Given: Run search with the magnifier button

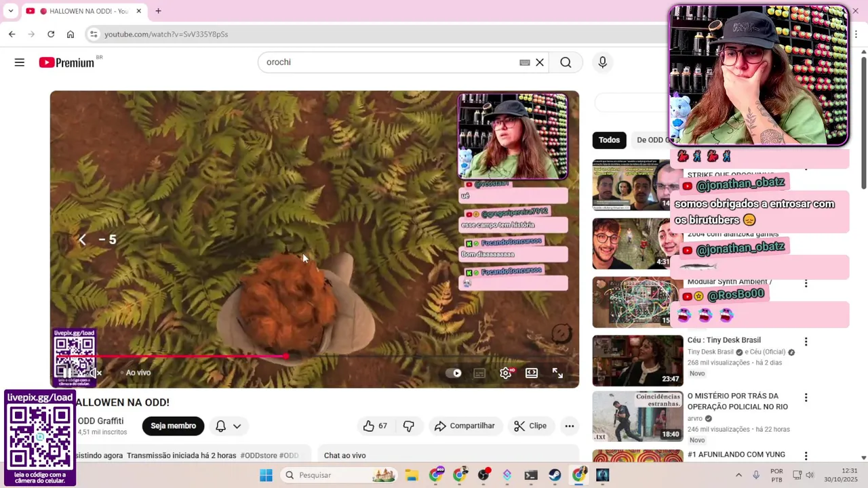Looking at the screenshot, I should coord(566,62).
